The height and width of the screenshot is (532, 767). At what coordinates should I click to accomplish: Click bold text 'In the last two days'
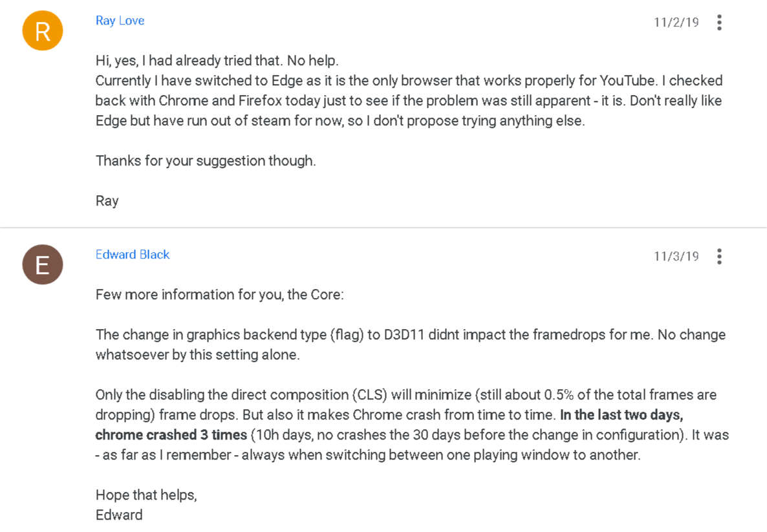(621, 415)
